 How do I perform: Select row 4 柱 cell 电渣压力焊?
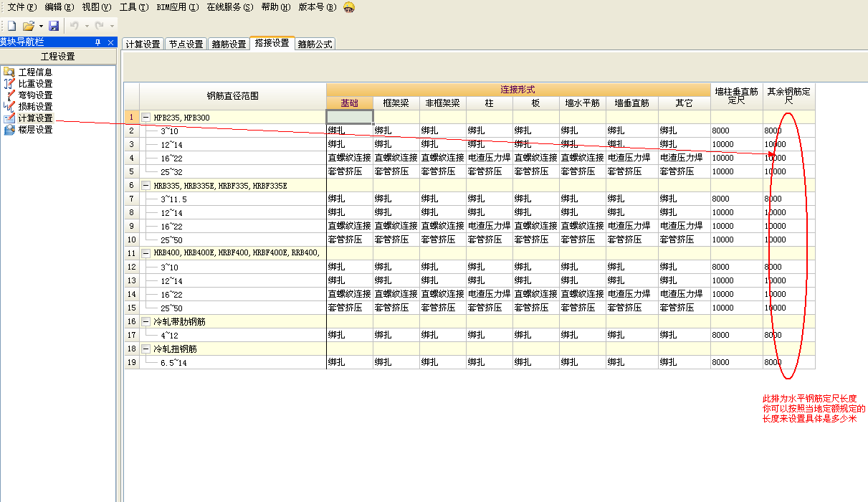pyautogui.click(x=490, y=158)
